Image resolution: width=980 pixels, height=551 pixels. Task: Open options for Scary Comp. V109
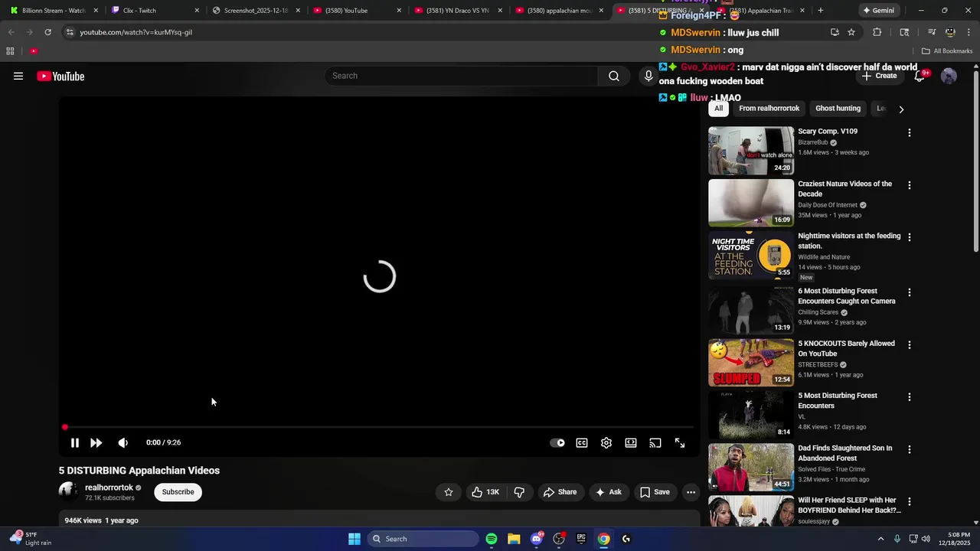909,133
